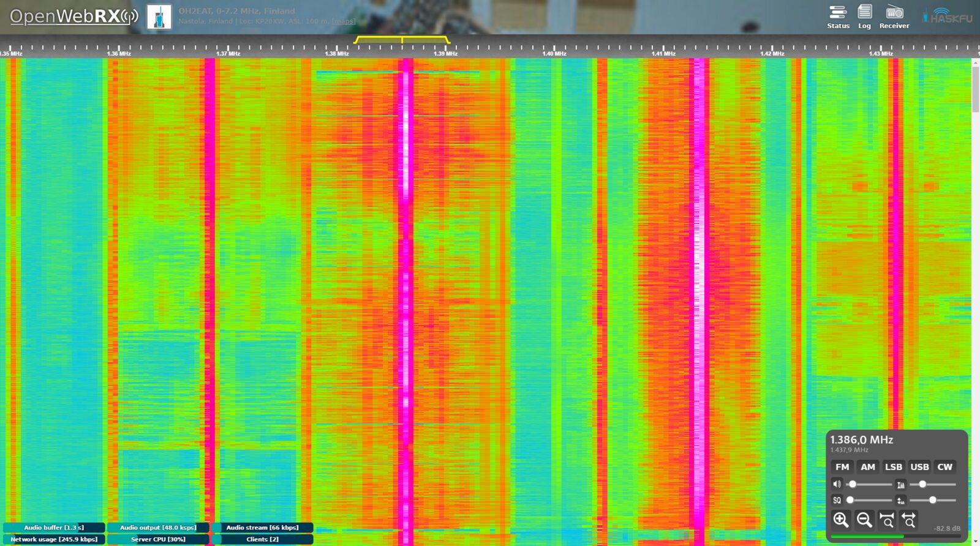Click waterfall min level icon
Screen dimensions: 980x546
tap(900, 500)
